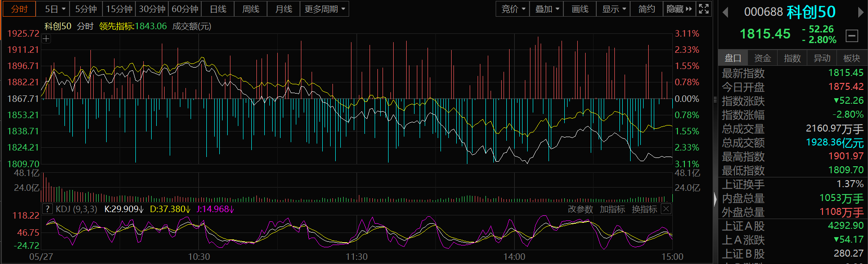Click the 1925.72 price axis label
The height and width of the screenshot is (264, 868).
[x=23, y=33]
